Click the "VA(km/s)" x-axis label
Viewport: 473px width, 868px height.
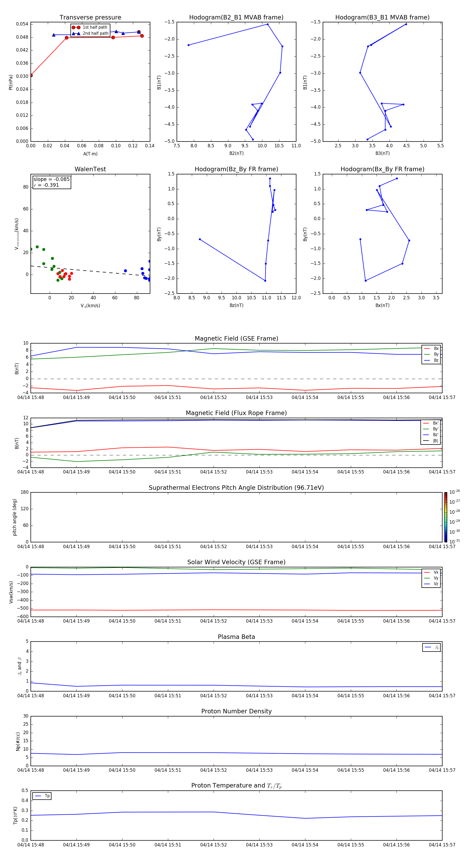[90, 306]
